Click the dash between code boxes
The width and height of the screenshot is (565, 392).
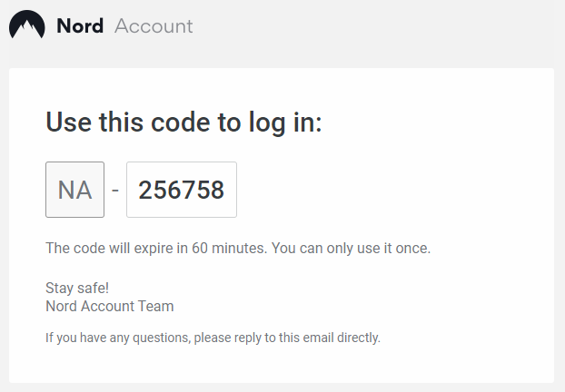115,190
